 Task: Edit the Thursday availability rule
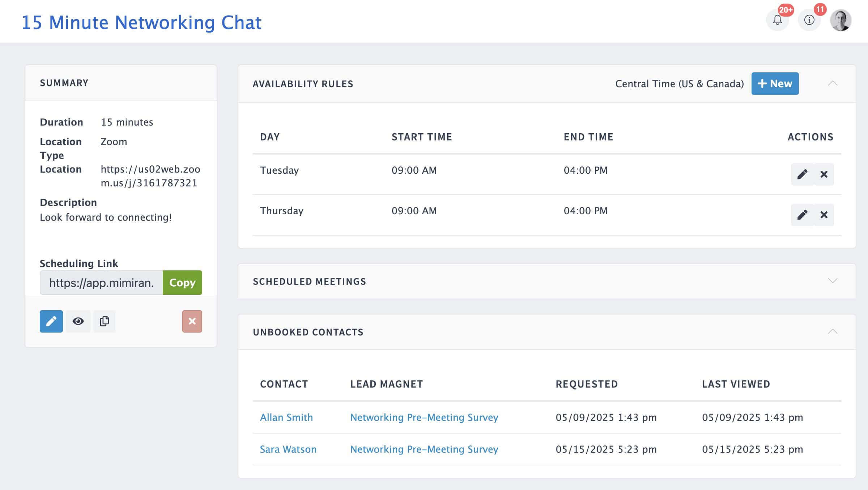click(802, 215)
